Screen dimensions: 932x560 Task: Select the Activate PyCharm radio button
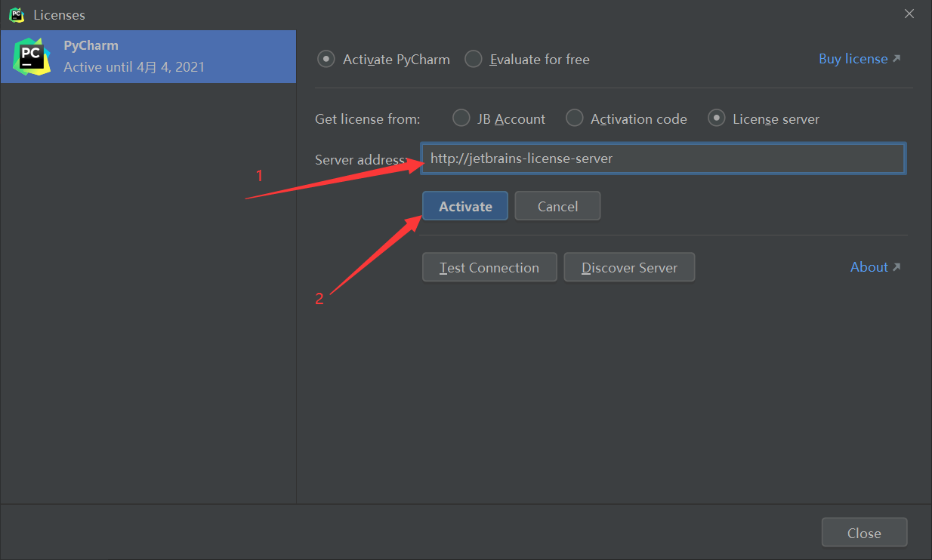click(326, 59)
